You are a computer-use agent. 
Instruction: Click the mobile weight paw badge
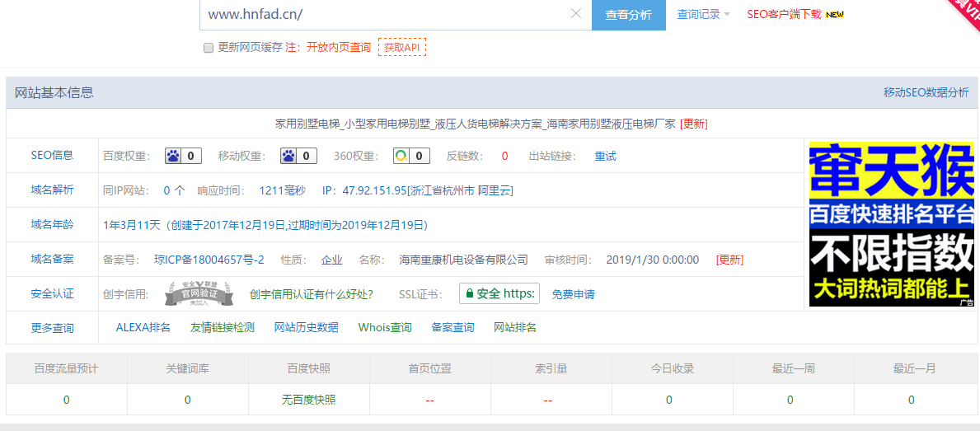coord(298,156)
